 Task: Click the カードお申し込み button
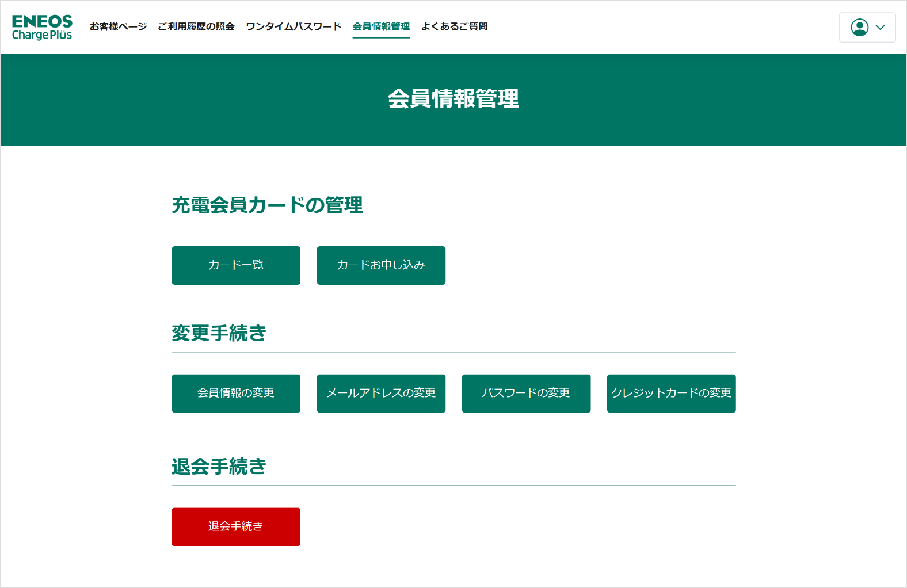coord(381,265)
